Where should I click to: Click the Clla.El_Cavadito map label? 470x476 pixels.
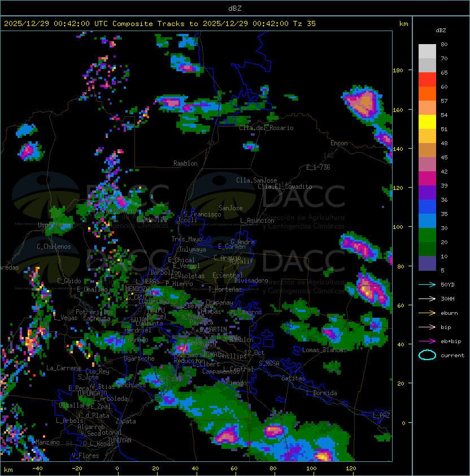(x=285, y=187)
